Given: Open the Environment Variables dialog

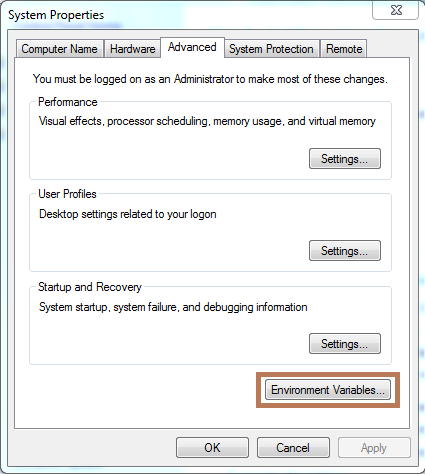Looking at the screenshot, I should [328, 390].
